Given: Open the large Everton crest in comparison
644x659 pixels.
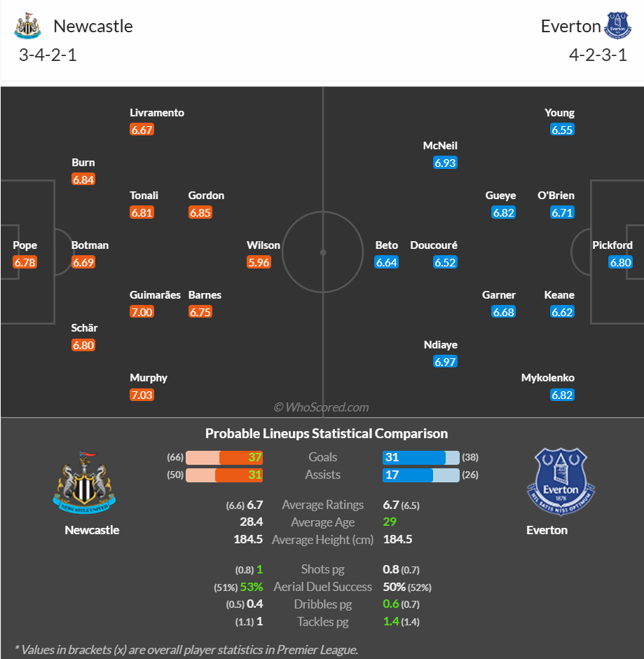Looking at the screenshot, I should pos(561,482).
